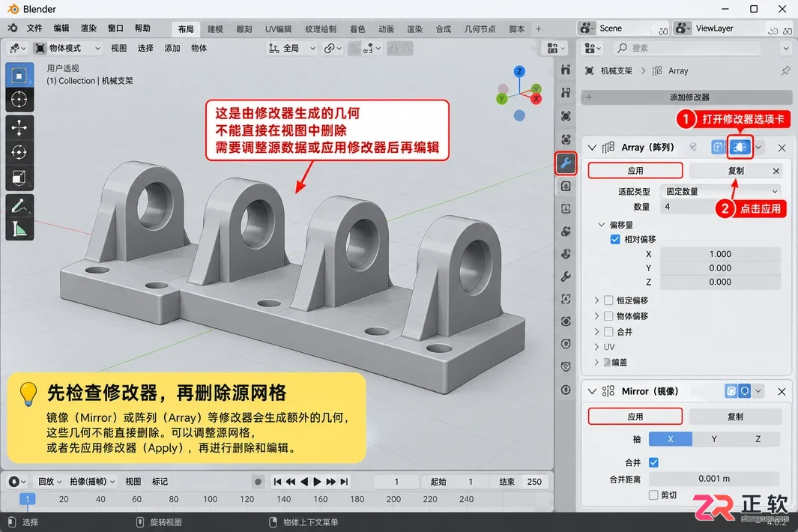
Task: Remove the Array modifier with its X
Action: [x=782, y=148]
